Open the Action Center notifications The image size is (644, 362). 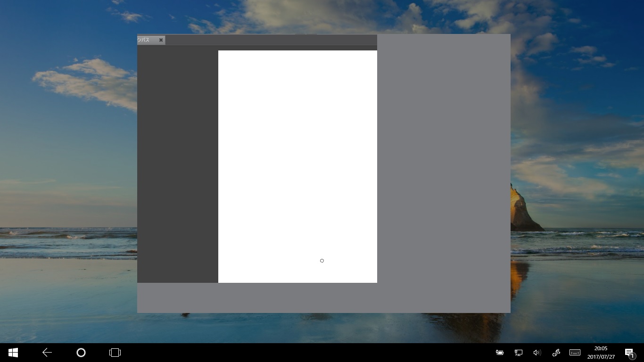629,353
